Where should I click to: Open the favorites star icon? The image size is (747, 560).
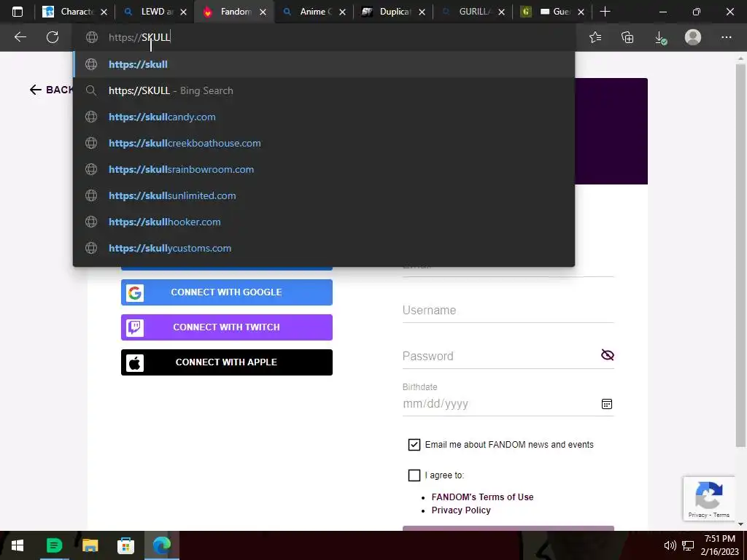point(595,37)
